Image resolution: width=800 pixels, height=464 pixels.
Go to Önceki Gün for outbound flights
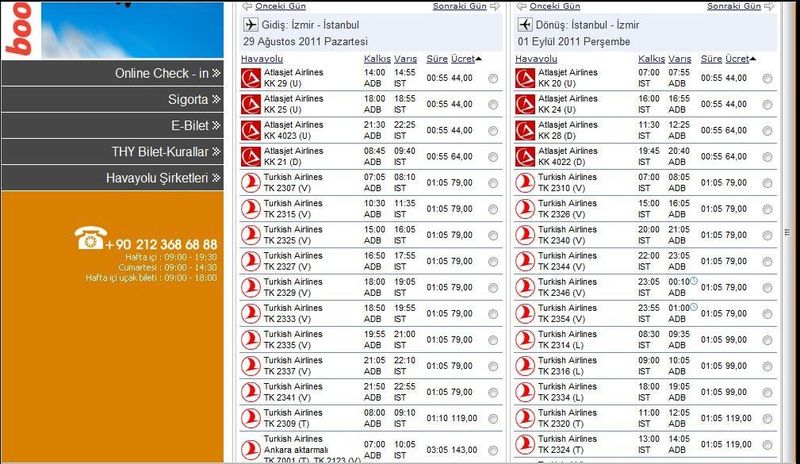pyautogui.click(x=280, y=6)
